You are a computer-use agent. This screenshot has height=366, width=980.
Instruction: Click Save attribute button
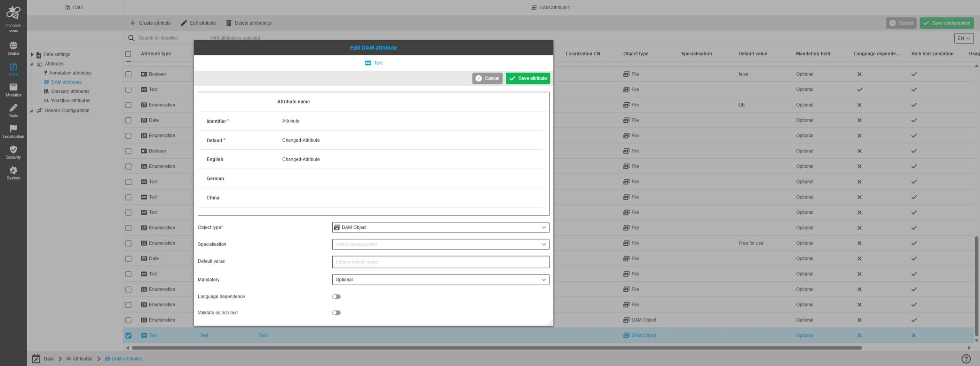tap(528, 78)
